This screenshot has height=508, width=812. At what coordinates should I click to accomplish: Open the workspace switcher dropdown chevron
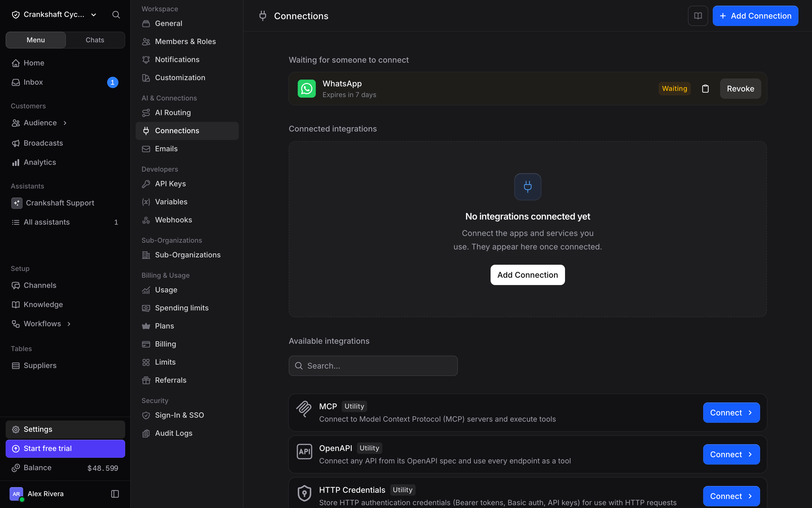(x=94, y=15)
